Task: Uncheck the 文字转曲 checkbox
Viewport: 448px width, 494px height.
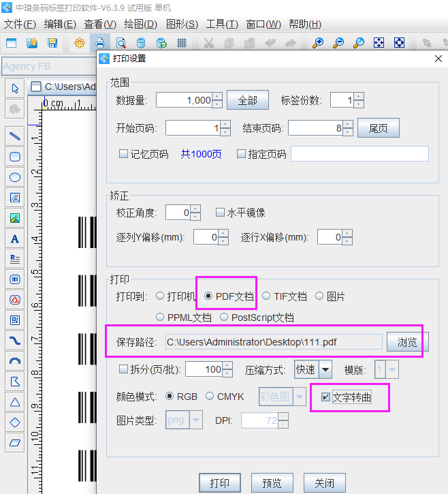Action: [x=326, y=397]
